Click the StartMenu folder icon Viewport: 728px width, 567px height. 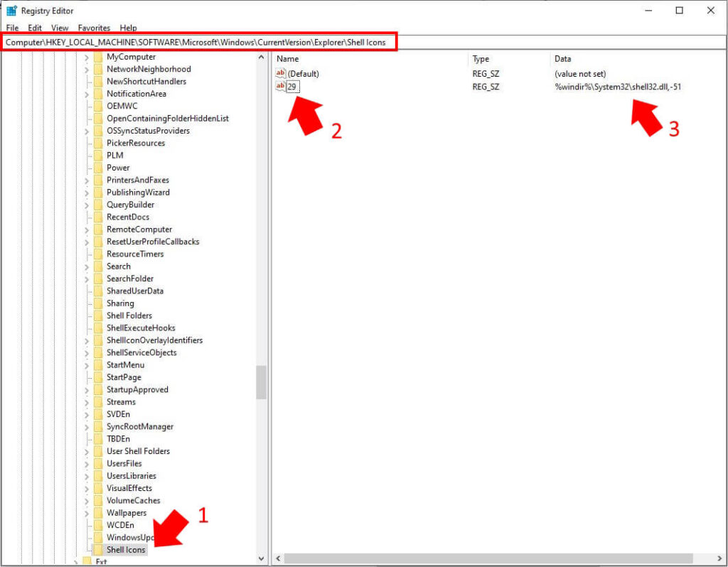[x=98, y=364]
